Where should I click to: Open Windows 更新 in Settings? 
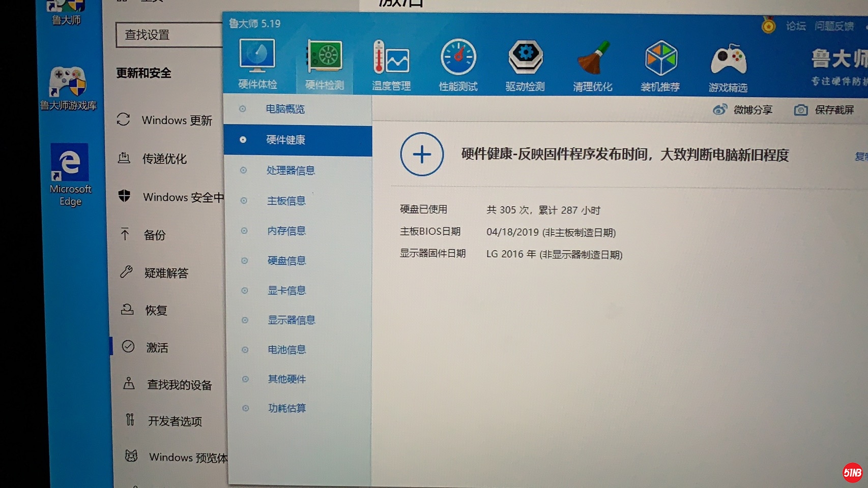click(177, 120)
